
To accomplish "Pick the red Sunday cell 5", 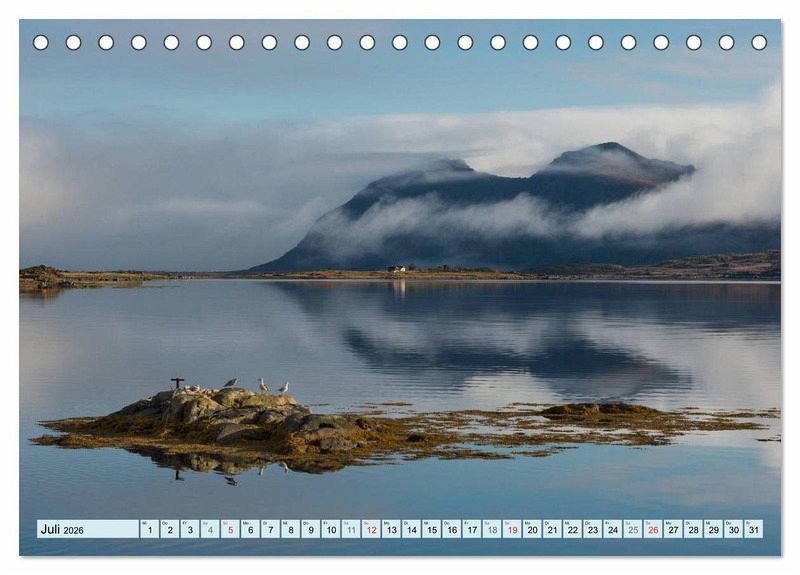I will pos(230,529).
